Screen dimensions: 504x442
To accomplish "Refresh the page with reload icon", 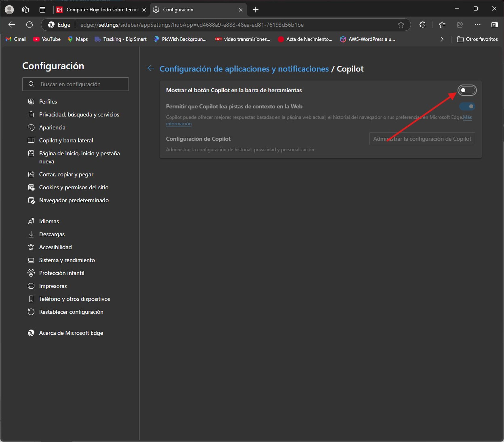I will point(30,25).
